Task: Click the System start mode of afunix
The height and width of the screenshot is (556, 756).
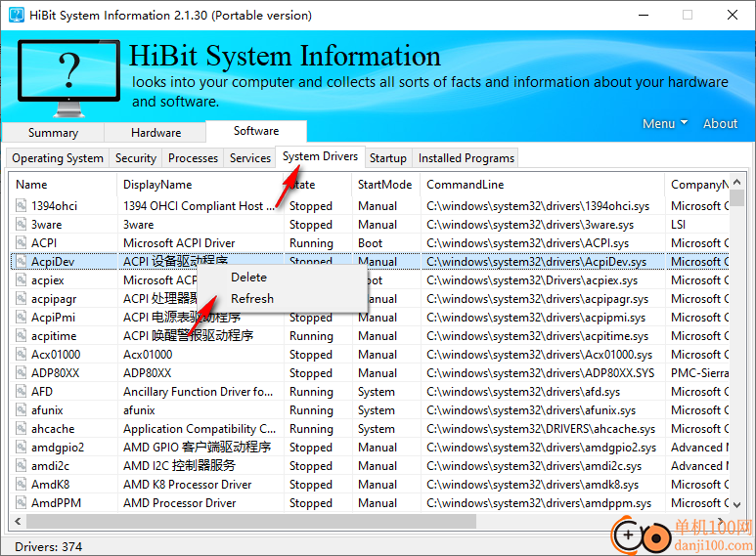Action: [x=377, y=410]
